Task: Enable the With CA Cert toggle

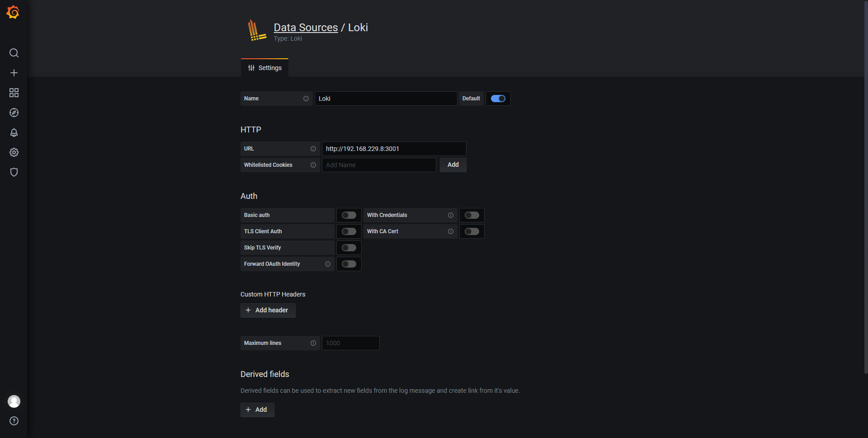Action: 472,231
